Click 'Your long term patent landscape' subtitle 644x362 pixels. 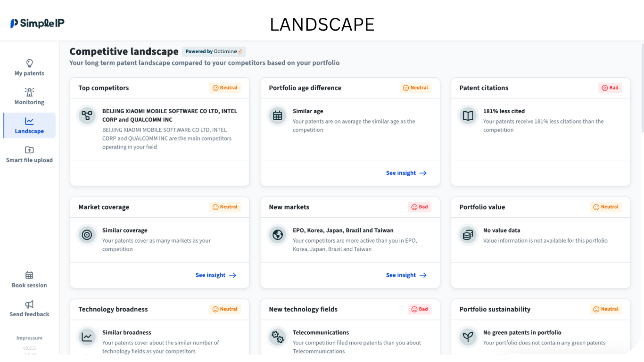tap(205, 63)
